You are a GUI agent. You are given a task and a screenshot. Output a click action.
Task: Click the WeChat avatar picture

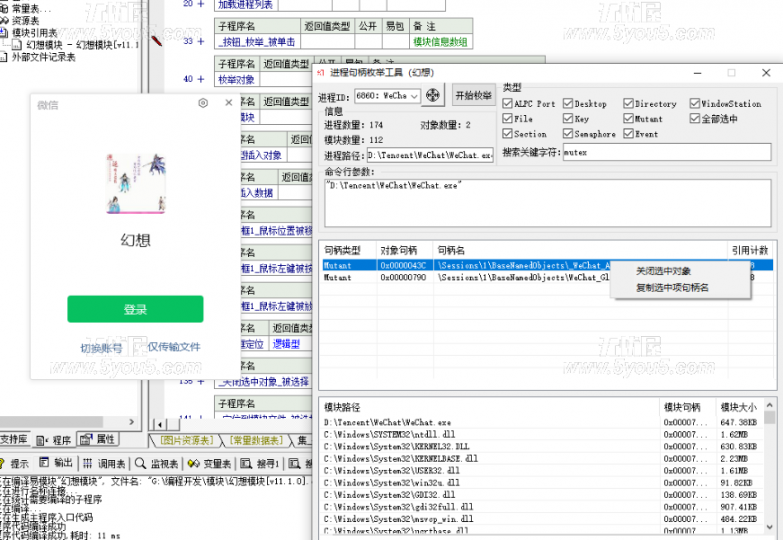click(x=136, y=183)
